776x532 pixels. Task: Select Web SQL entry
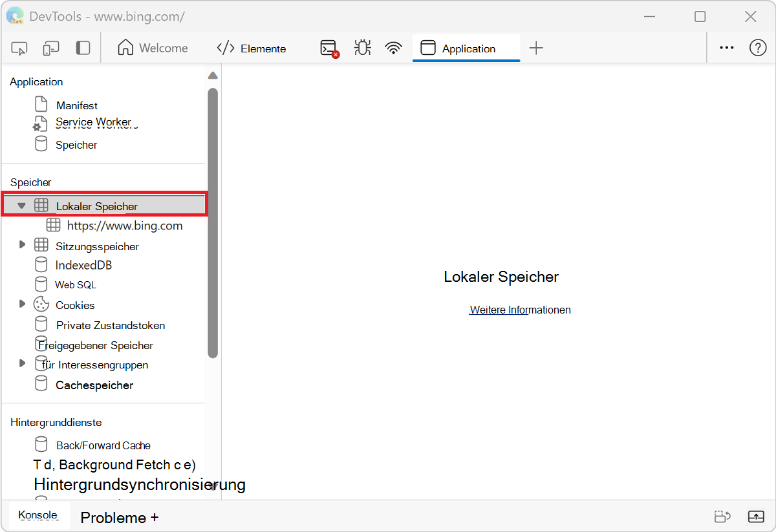76,284
